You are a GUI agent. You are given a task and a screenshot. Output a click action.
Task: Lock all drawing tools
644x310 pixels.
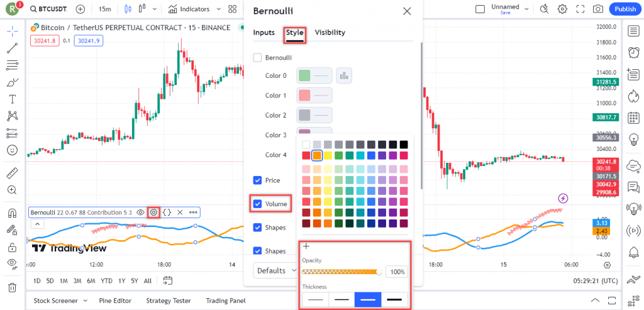click(13, 247)
